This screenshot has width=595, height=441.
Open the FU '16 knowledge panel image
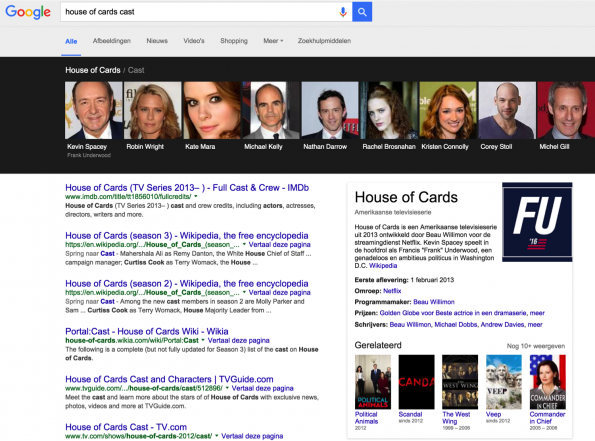tap(537, 222)
